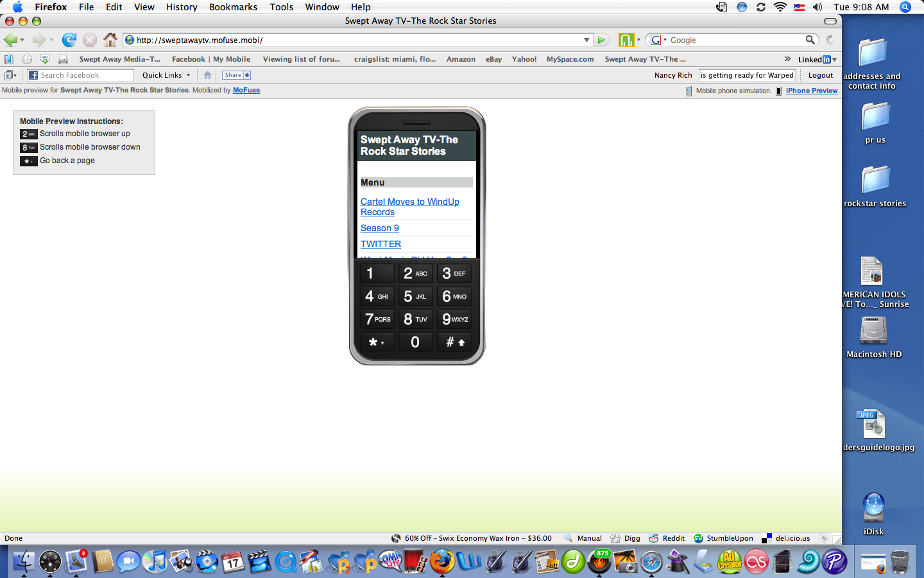This screenshot has width=924, height=578.
Task: Open the Macintosh HD desktop drive
Action: [x=874, y=337]
